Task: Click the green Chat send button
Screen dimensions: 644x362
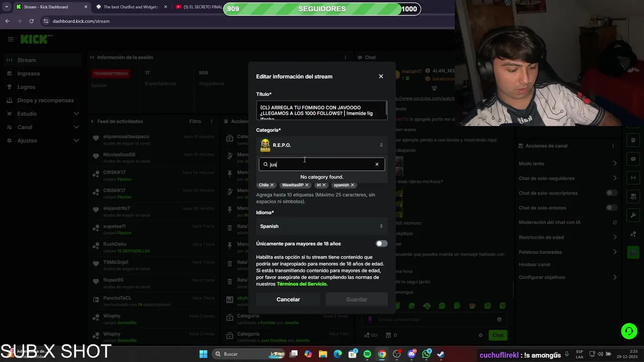Action: pos(498,335)
